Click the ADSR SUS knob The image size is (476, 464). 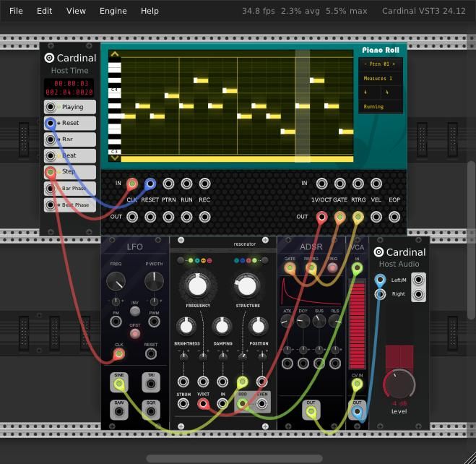coord(319,322)
